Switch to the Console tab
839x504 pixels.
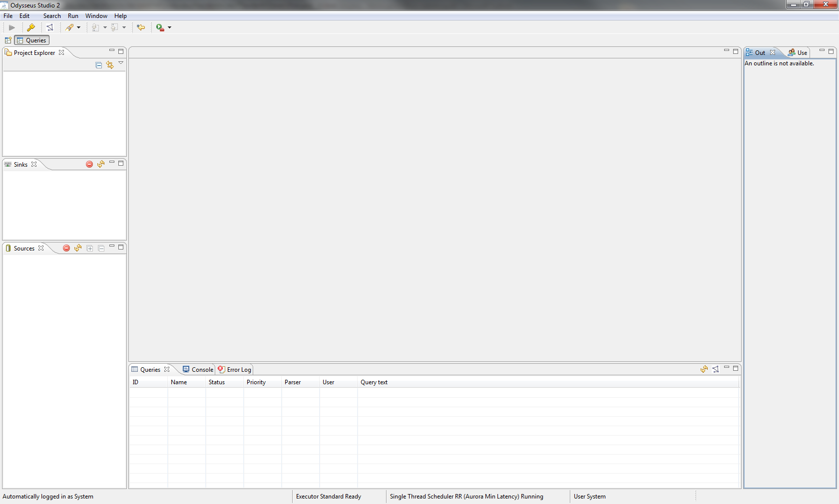(198, 370)
